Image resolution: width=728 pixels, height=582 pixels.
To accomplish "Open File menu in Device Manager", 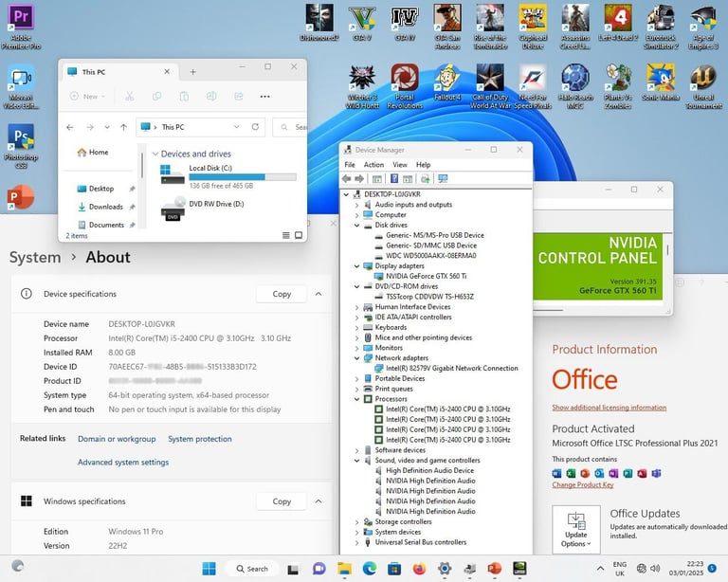I will coord(350,165).
